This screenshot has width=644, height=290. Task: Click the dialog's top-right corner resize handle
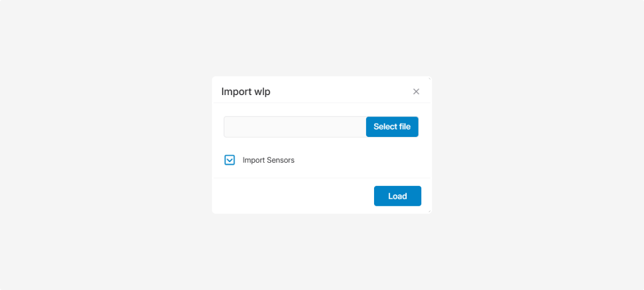point(429,78)
